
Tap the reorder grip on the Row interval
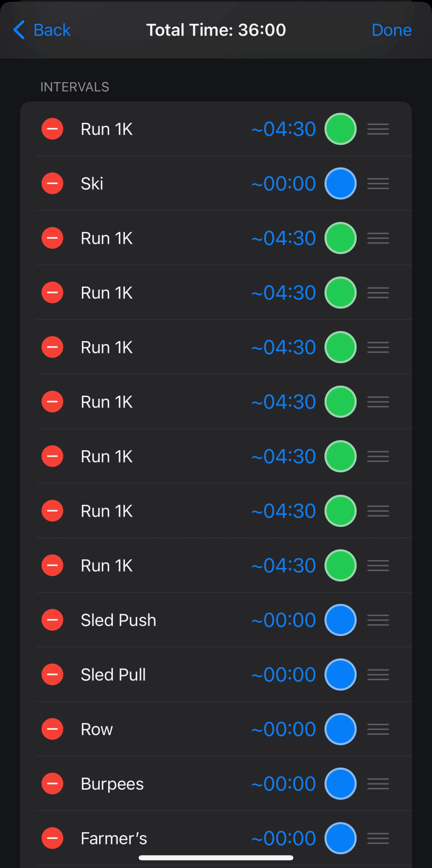point(378,729)
